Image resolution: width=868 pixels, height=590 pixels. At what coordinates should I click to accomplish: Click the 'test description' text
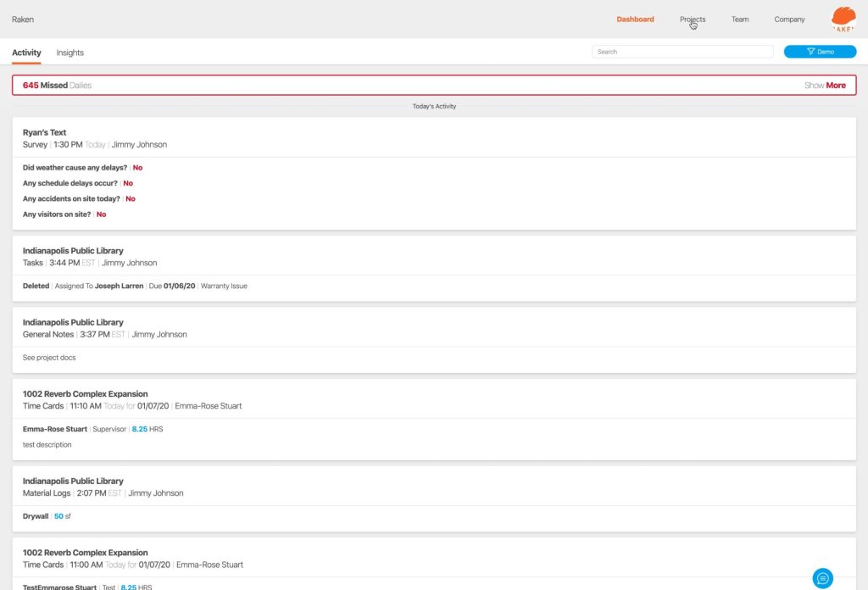click(47, 444)
